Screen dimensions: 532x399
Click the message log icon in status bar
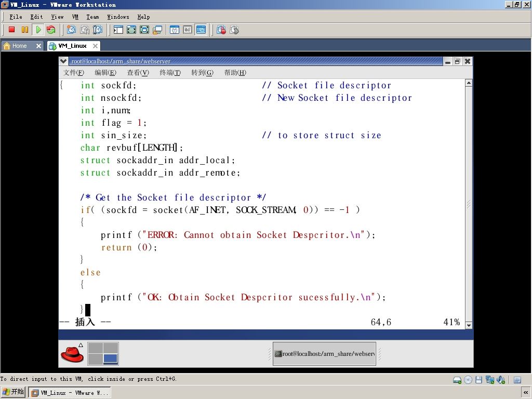[x=517, y=380]
